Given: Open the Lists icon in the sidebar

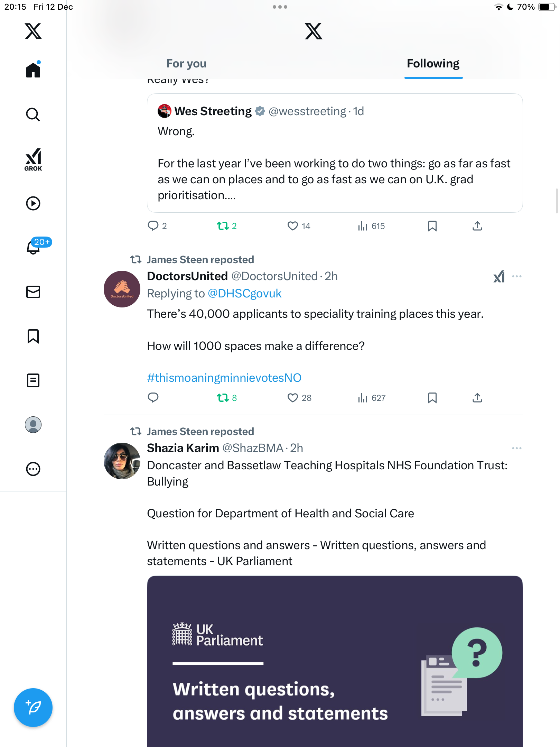Looking at the screenshot, I should [33, 380].
